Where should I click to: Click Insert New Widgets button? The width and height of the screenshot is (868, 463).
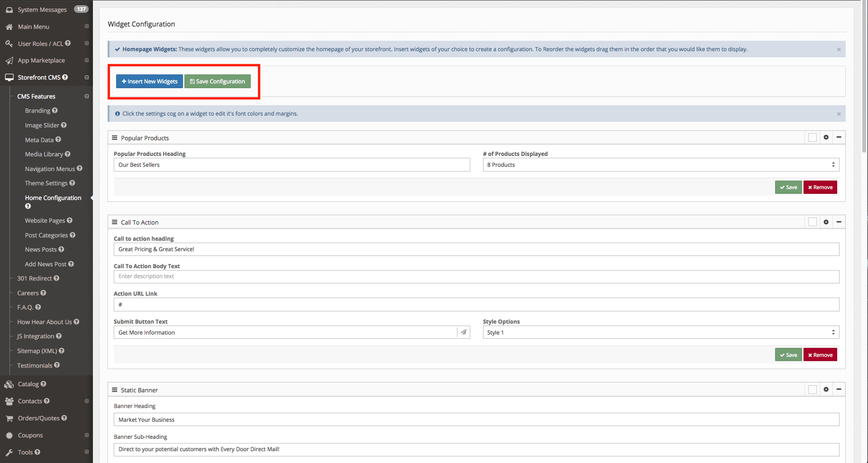coord(149,81)
